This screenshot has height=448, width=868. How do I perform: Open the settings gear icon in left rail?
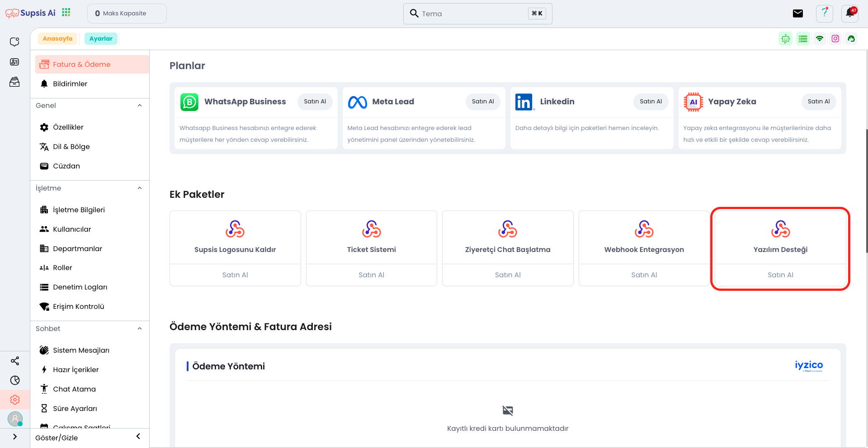[x=15, y=400]
